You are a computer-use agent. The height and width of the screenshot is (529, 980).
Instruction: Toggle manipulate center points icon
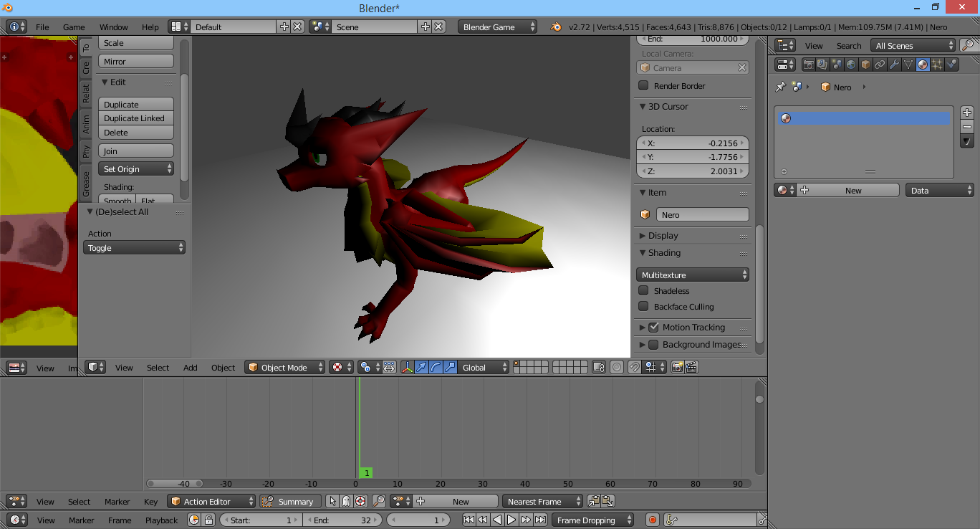(x=388, y=367)
